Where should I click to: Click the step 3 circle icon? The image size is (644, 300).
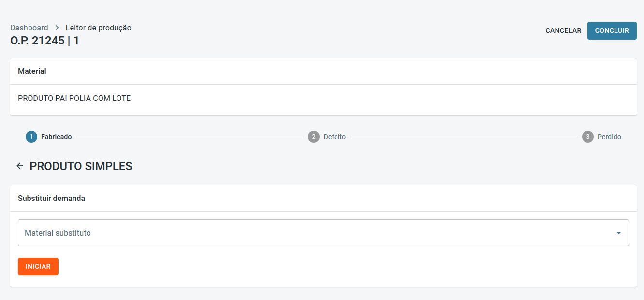[587, 137]
